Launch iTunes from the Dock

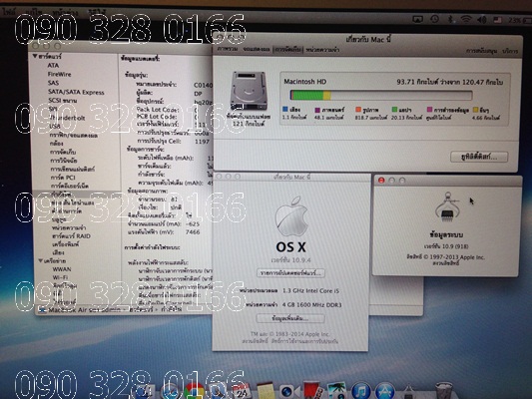tap(360, 392)
